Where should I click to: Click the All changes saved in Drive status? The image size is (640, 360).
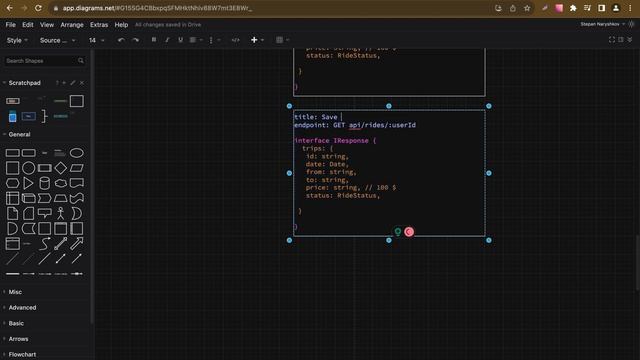168,25
